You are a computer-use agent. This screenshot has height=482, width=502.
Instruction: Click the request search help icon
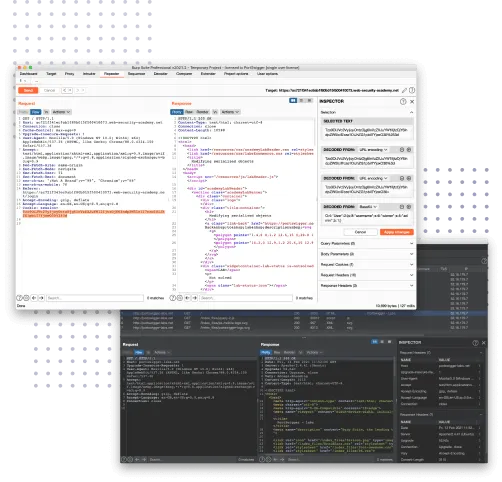pyautogui.click(x=19, y=298)
